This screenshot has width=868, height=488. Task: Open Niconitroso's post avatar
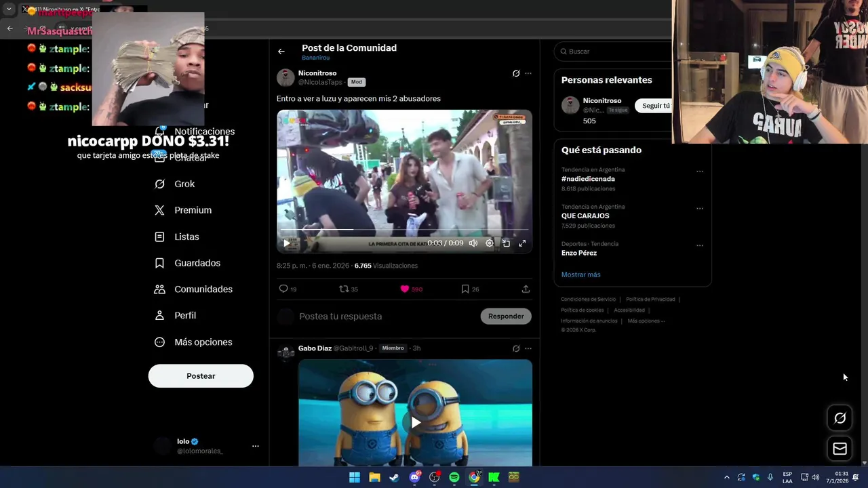tap(285, 77)
